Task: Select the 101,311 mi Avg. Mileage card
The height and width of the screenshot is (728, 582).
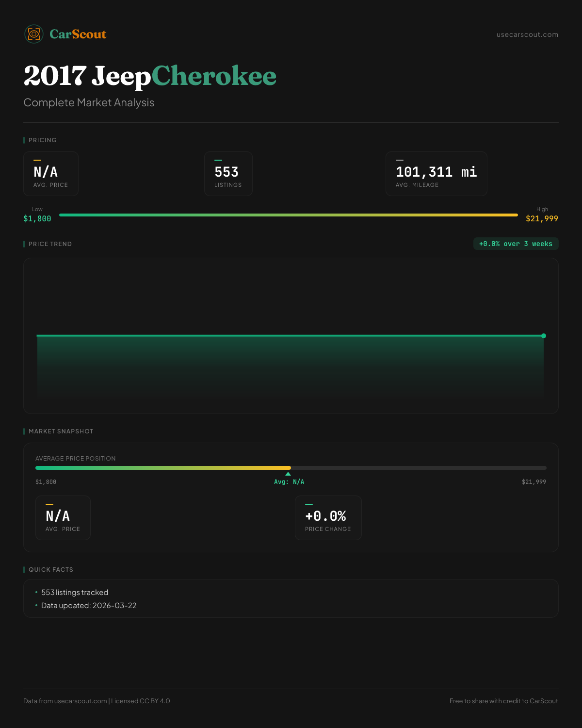Action: pyautogui.click(x=436, y=174)
